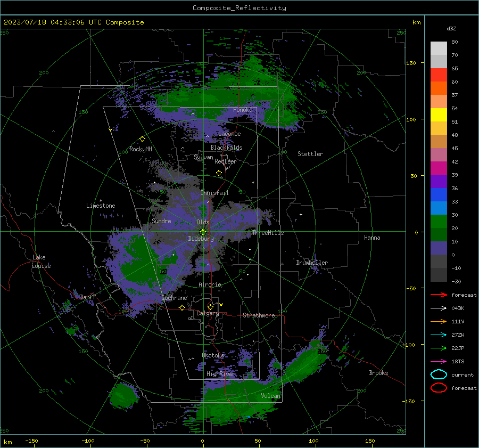Click the Airdrie city label
This screenshot has width=479, height=448.
pos(210,284)
